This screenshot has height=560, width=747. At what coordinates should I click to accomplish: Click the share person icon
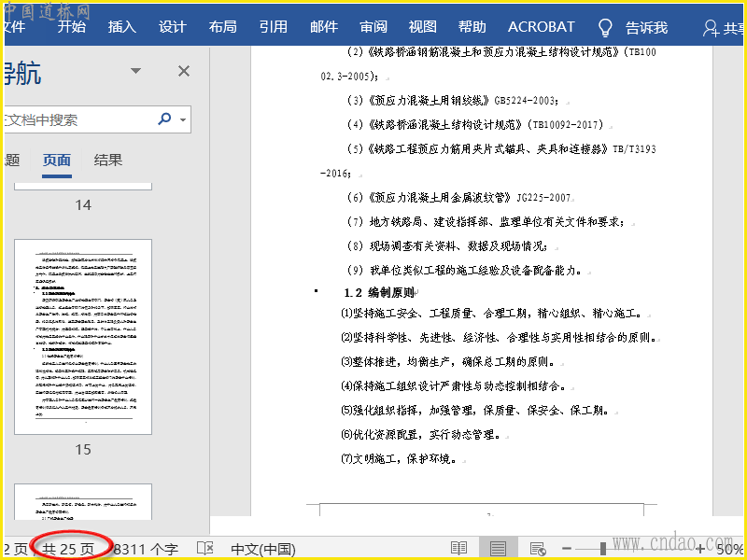[x=711, y=27]
